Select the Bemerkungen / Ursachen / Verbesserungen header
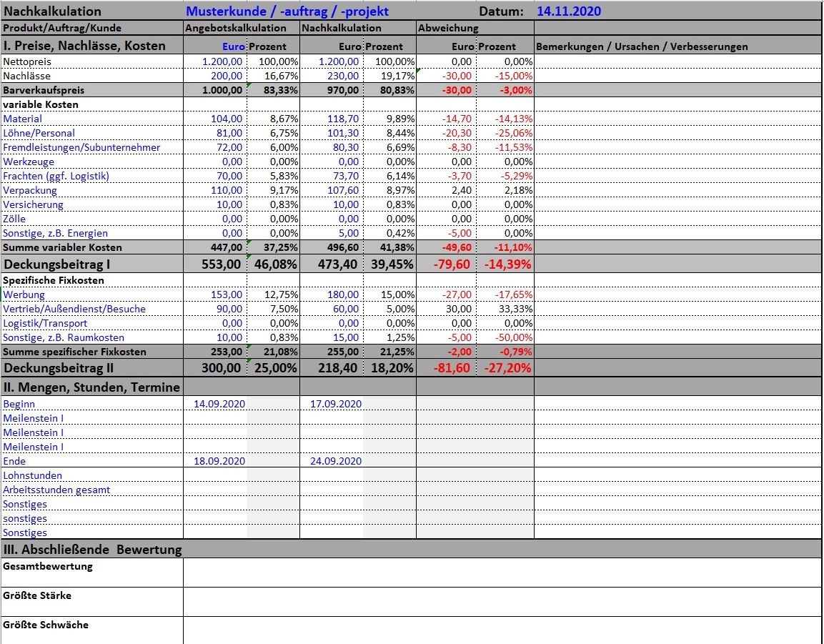Viewport: 824px width, 644px height. coord(642,46)
